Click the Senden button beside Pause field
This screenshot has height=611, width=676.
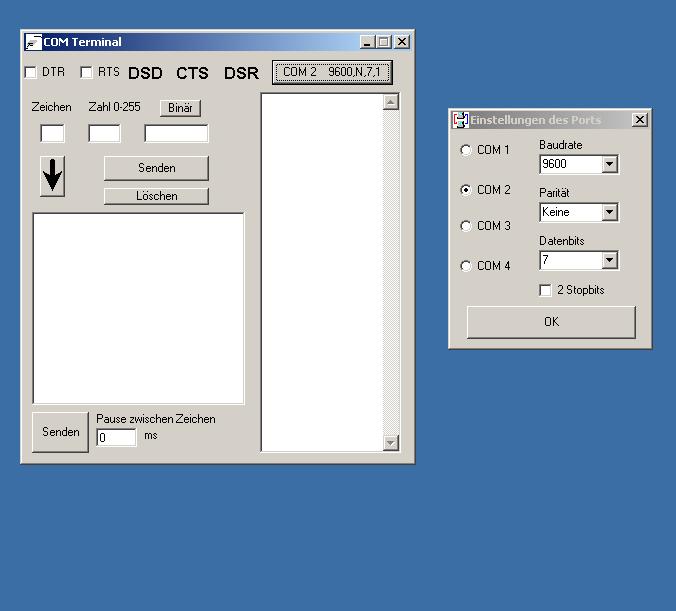pyautogui.click(x=60, y=432)
